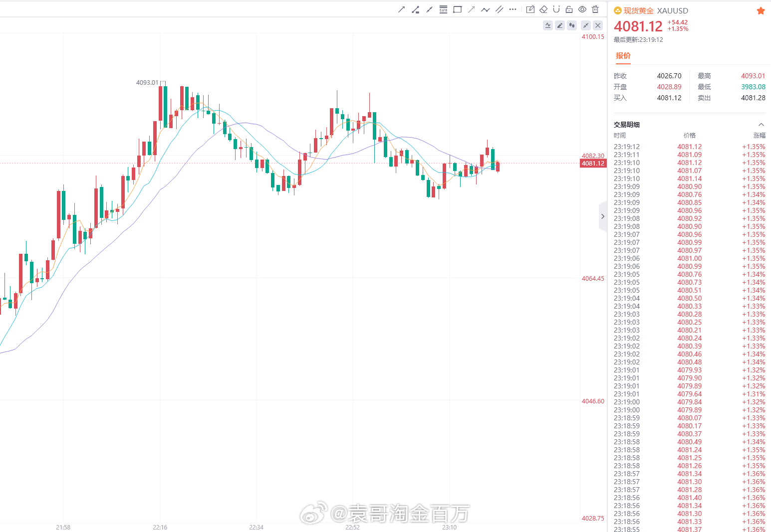This screenshot has height=532, width=771.
Task: Toggle the orange favorite star
Action: click(x=761, y=10)
